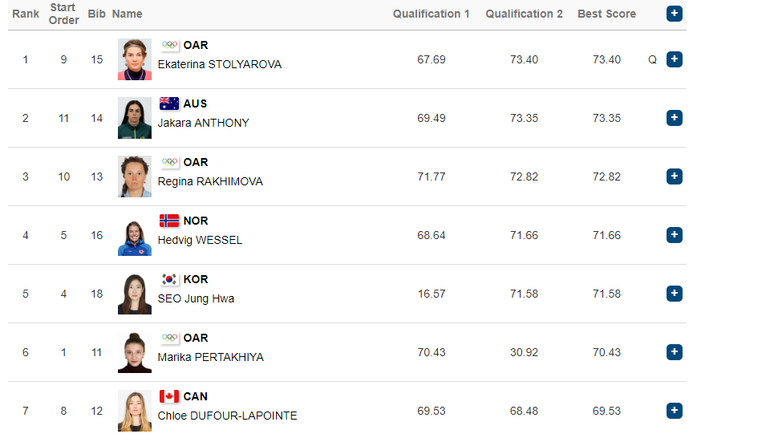Click the Australian flag icon
This screenshot has height=434, width=770.
[x=169, y=104]
